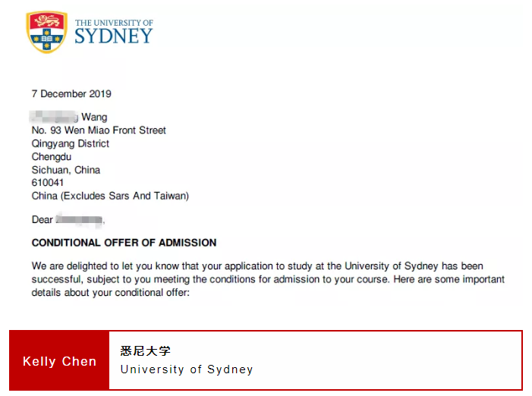Image resolution: width=532 pixels, height=396 pixels.
Task: Select the date 7 December 2019
Action: click(x=71, y=94)
